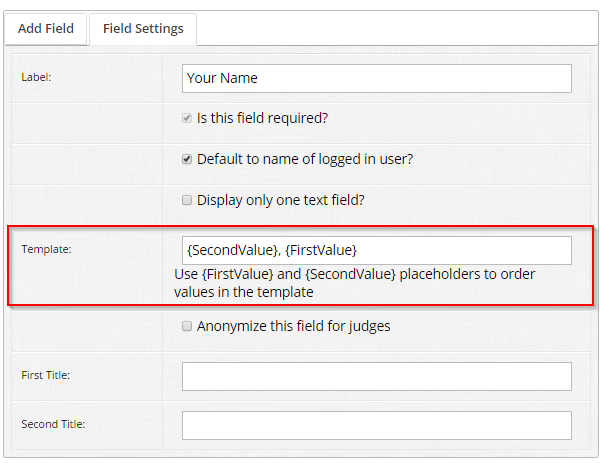Click the 'Anonymize this field for judges' text
This screenshot has width=611, height=471.
293,326
